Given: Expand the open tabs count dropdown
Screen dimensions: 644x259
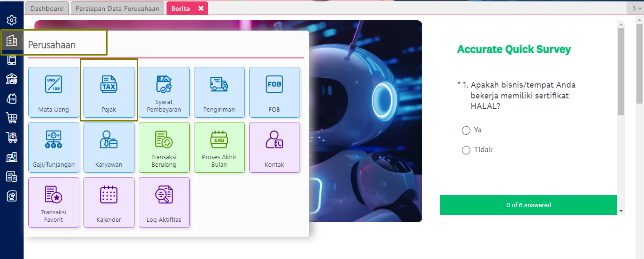Looking at the screenshot, I should (x=637, y=8).
